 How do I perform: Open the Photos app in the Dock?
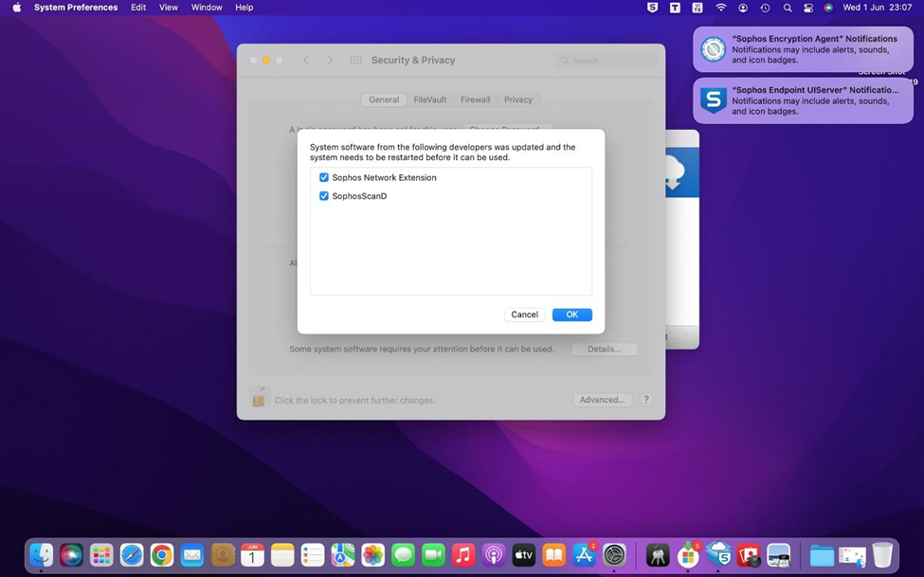click(x=373, y=555)
